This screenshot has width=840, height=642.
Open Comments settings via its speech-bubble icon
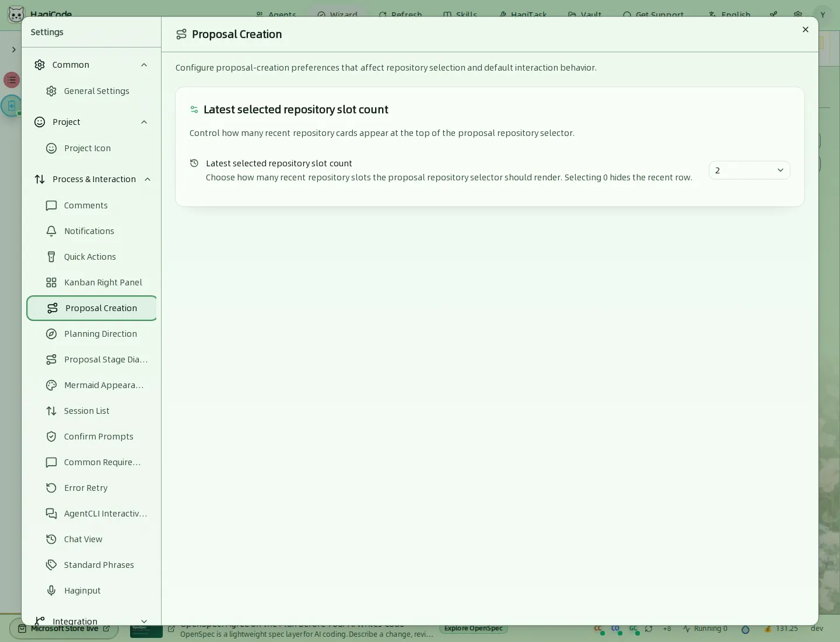[x=51, y=205]
